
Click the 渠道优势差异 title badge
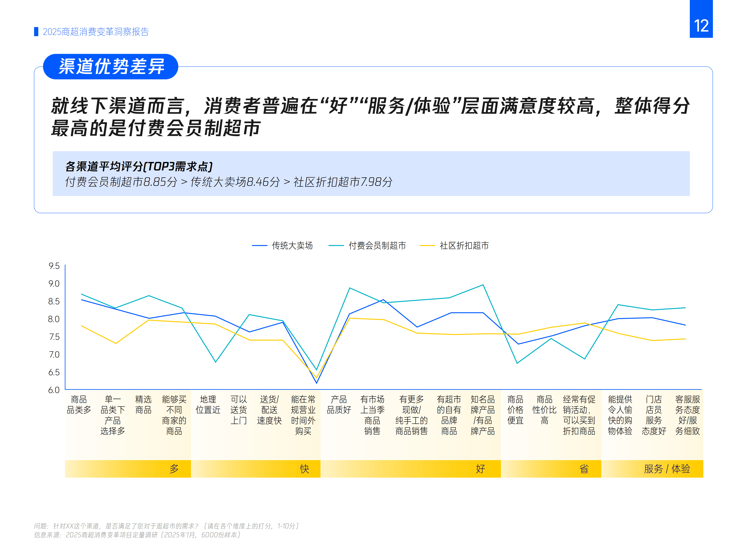(111, 66)
